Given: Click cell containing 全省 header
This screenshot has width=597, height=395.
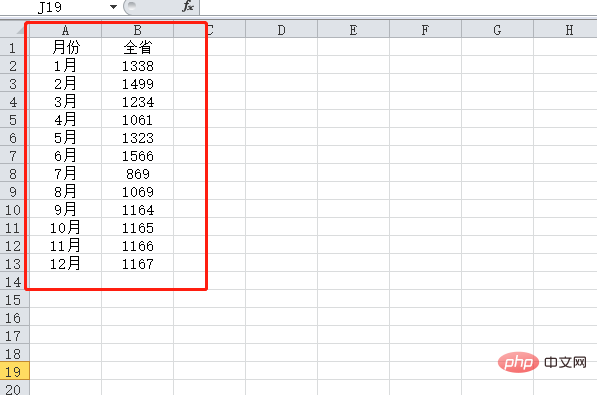Looking at the screenshot, I should pos(137,47).
